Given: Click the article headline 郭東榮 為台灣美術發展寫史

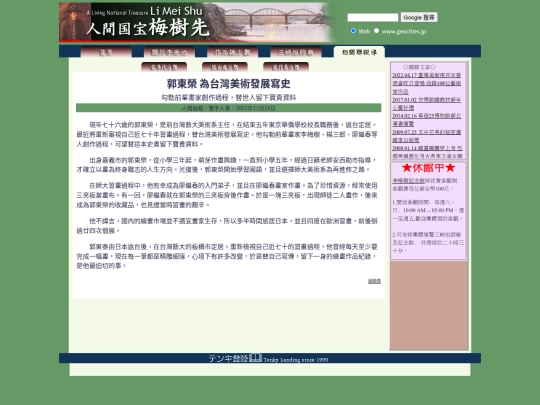Looking at the screenshot, I should [x=229, y=84].
